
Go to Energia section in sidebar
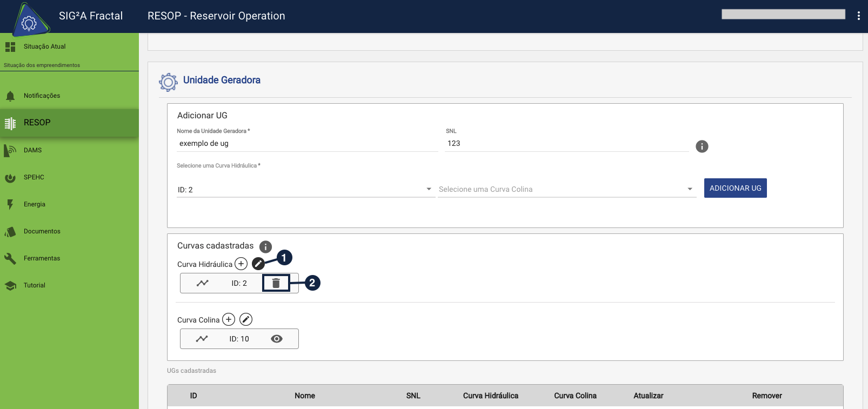[x=34, y=204]
